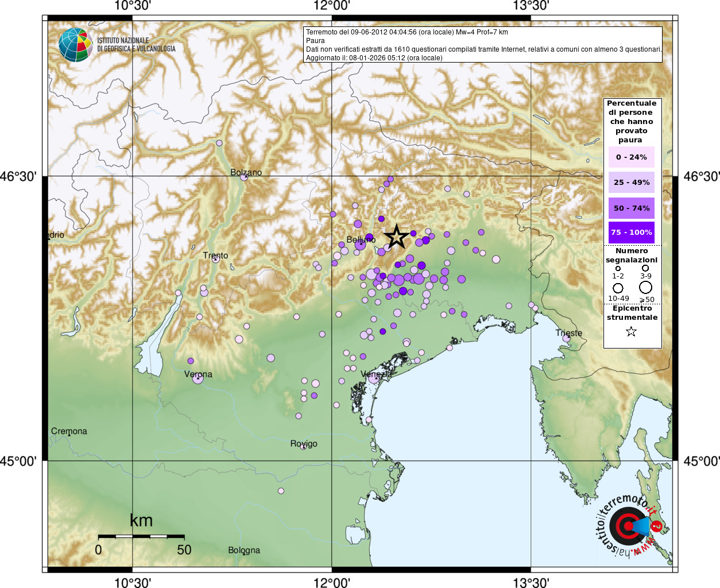The height and width of the screenshot is (588, 720).
Task: Click the Venezia city label
Action: click(376, 374)
